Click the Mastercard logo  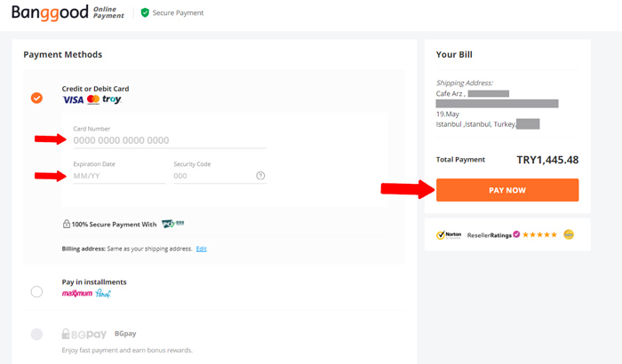(93, 99)
